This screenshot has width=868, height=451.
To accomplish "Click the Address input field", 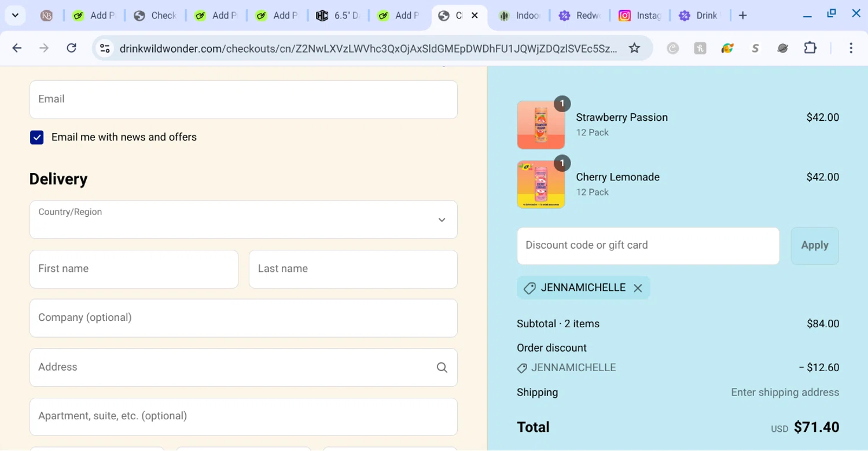I will point(244,368).
